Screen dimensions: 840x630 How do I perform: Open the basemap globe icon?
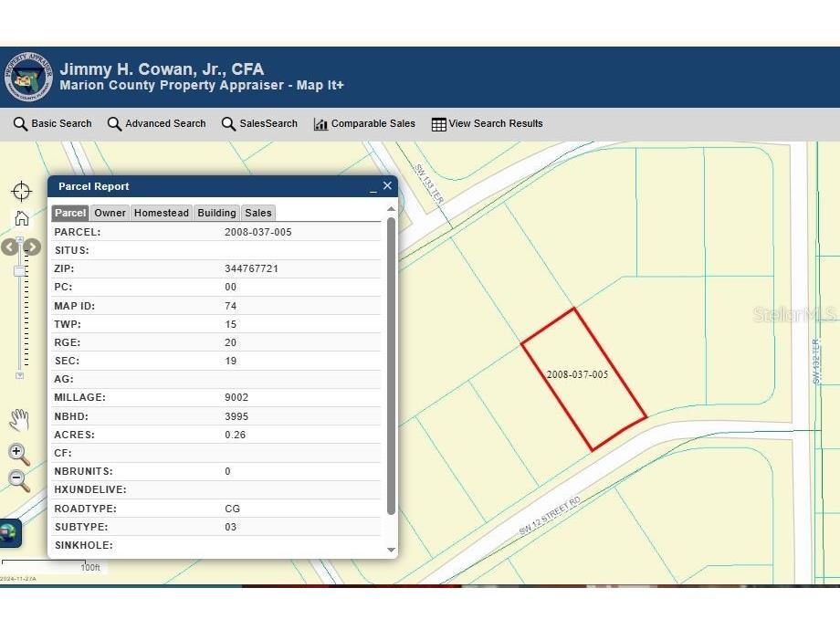click(x=8, y=531)
